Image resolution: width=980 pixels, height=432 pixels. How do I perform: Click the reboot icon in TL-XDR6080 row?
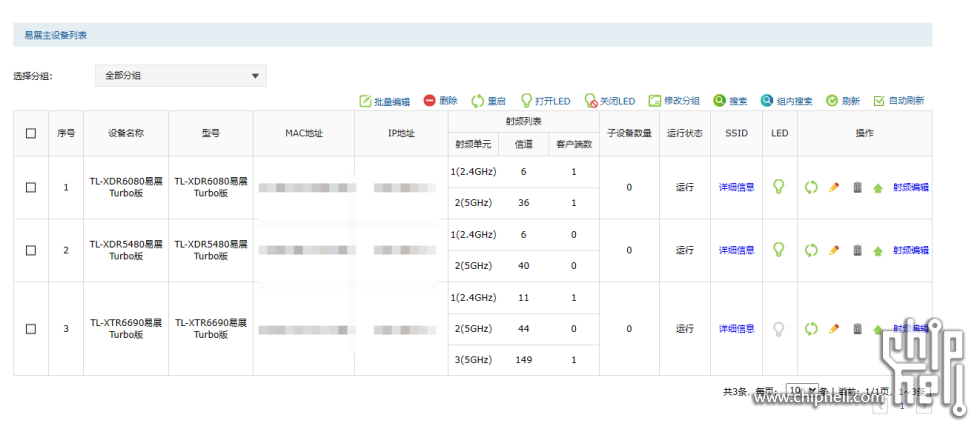point(811,187)
